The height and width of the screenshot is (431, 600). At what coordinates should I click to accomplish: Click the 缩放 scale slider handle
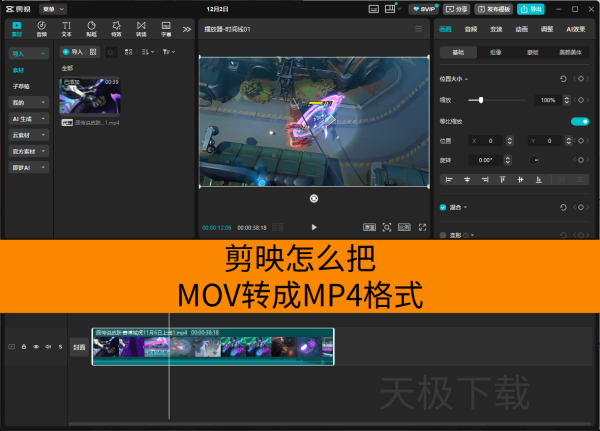[x=482, y=100]
